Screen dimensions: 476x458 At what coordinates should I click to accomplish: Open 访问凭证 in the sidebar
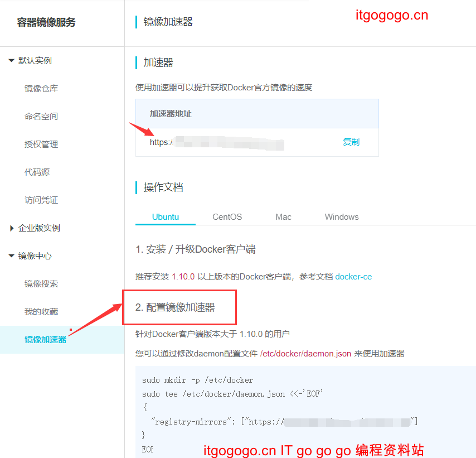[41, 200]
